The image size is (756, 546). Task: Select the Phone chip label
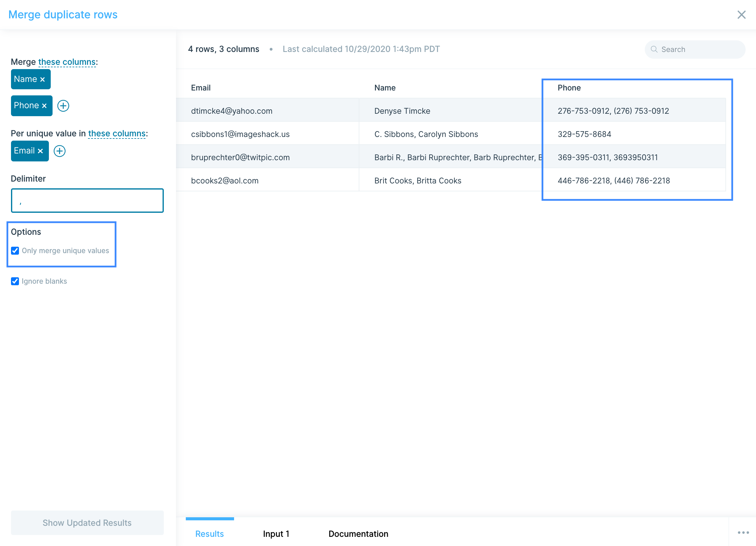click(26, 105)
